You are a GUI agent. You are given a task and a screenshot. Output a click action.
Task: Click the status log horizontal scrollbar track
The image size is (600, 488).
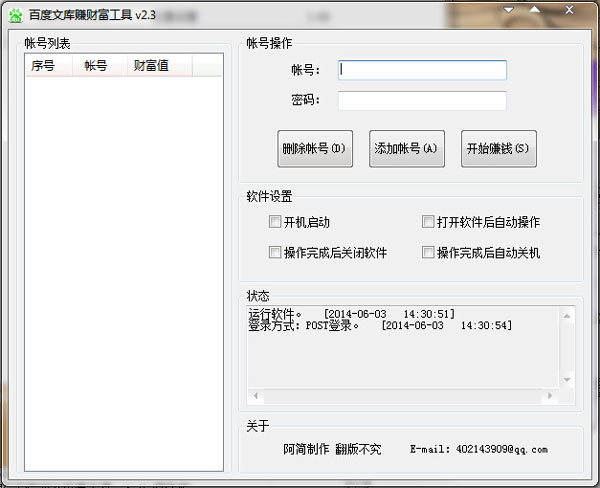(x=400, y=396)
